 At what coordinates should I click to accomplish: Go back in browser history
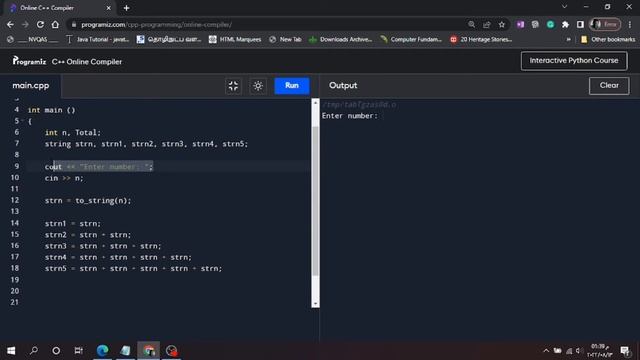pyautogui.click(x=10, y=24)
